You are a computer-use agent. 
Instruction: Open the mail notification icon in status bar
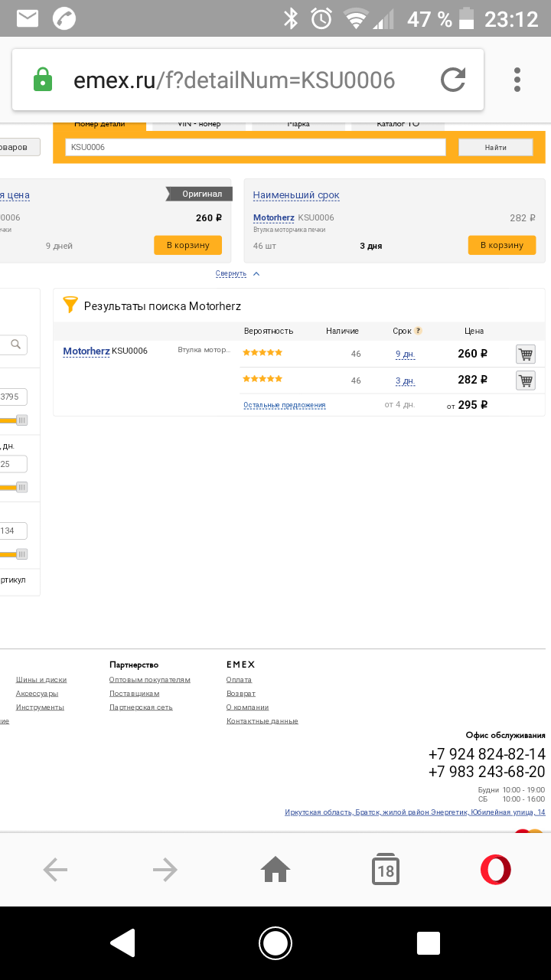point(28,18)
